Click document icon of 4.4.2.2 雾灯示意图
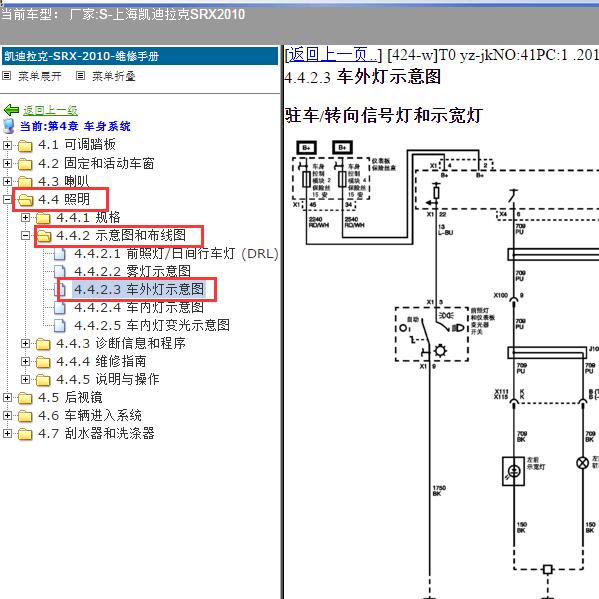 tap(60, 272)
